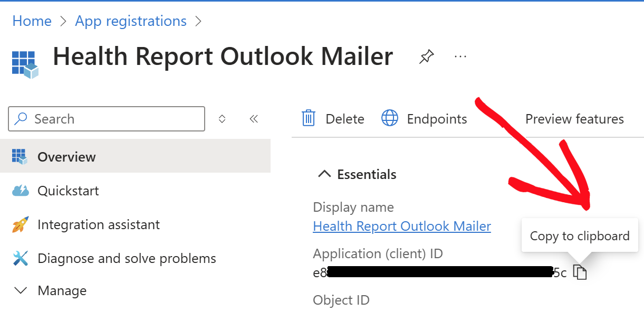The width and height of the screenshot is (644, 311).
Task: Go to Integration assistant
Action: 98,224
